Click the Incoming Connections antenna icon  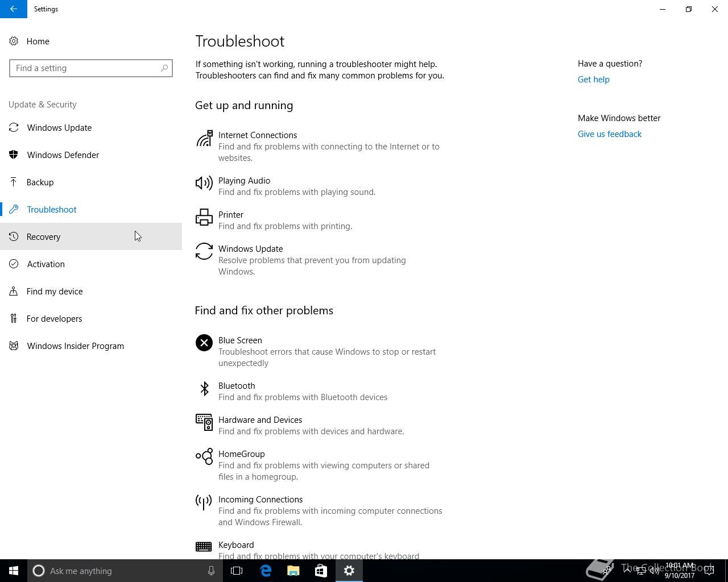(x=204, y=502)
